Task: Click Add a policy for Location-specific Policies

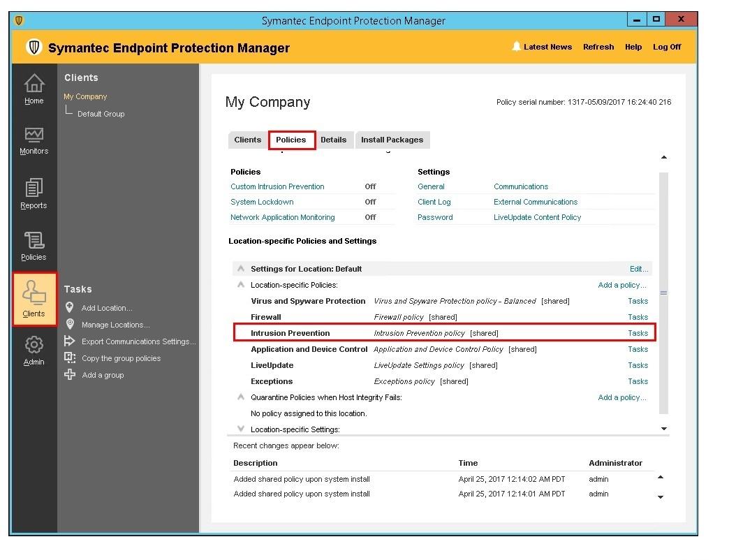Action: 622,285
